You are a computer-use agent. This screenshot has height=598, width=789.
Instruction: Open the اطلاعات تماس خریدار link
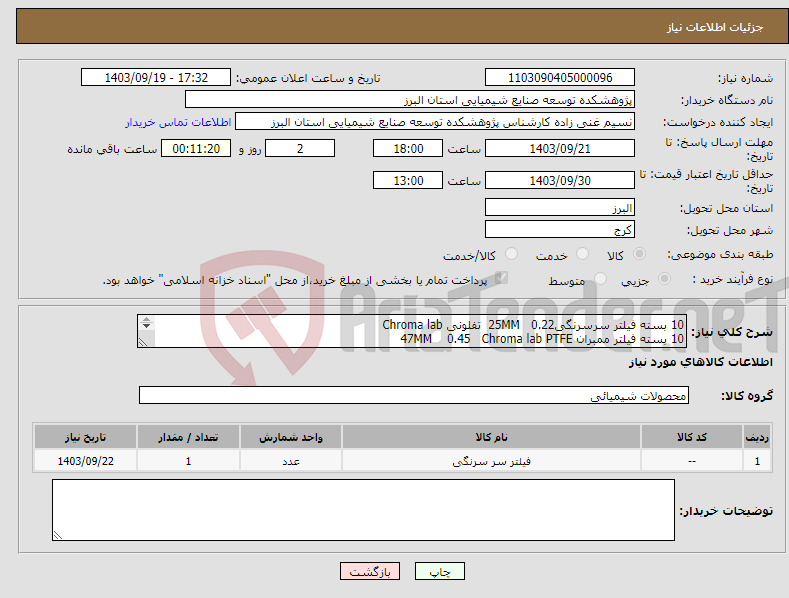178,122
